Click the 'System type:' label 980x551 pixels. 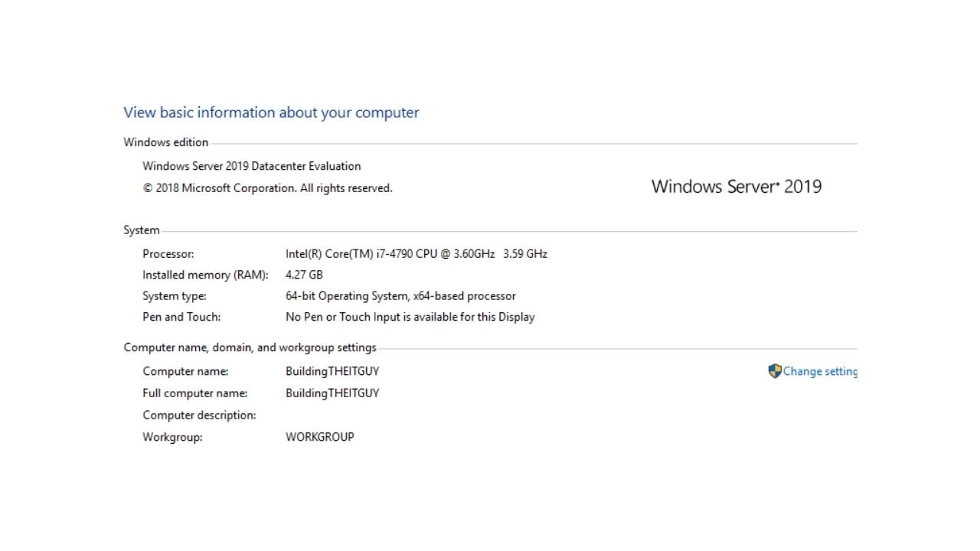point(175,296)
